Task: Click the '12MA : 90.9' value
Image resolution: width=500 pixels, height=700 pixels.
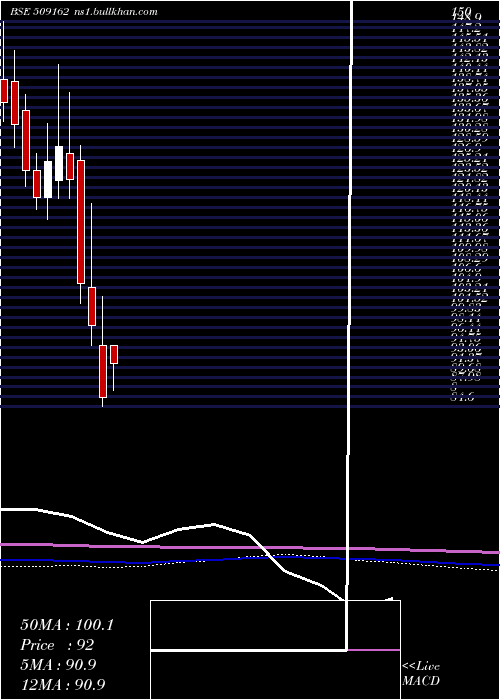Action: [63, 685]
